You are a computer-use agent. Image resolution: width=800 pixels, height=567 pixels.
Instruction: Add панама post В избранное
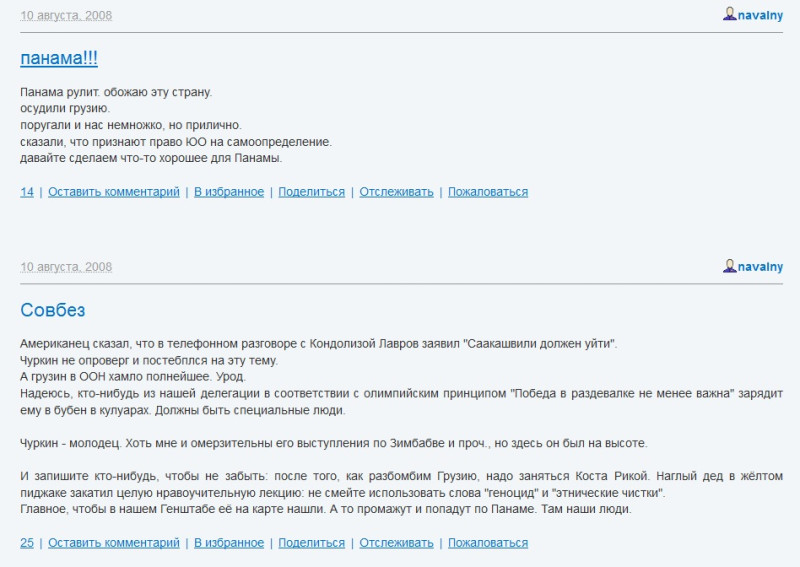point(229,192)
